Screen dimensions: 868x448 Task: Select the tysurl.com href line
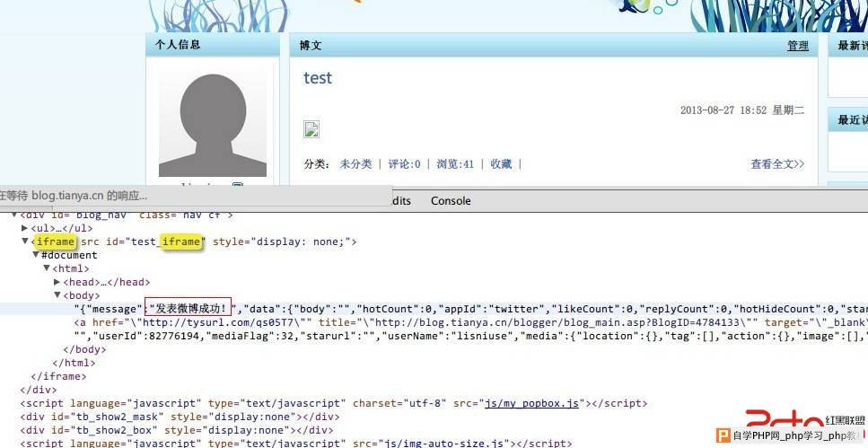click(x=470, y=322)
